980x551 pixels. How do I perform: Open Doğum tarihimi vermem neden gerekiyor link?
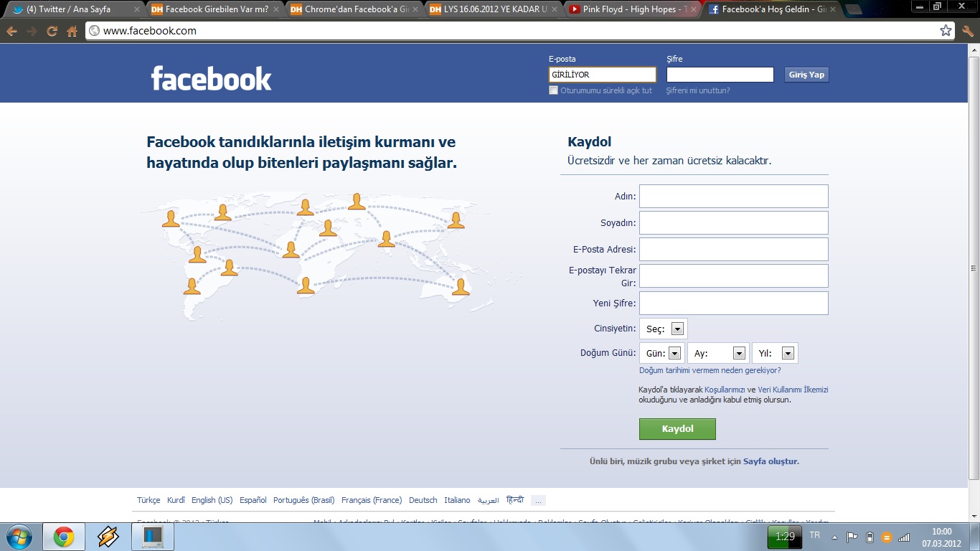point(710,370)
